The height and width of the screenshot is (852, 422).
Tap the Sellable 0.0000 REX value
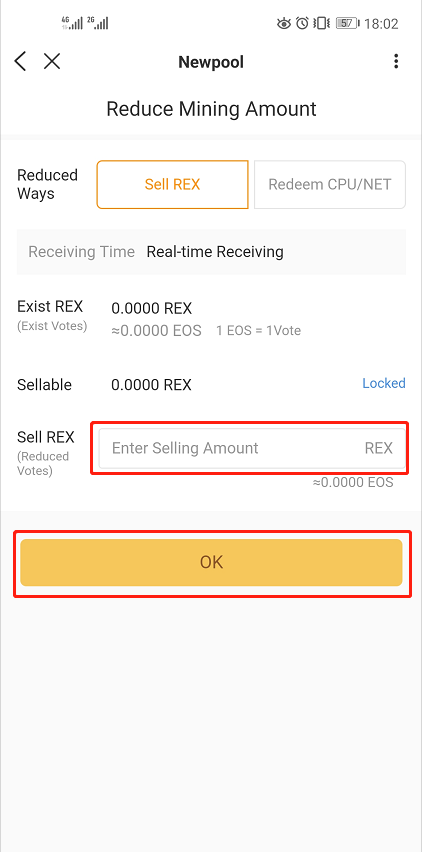click(x=152, y=385)
